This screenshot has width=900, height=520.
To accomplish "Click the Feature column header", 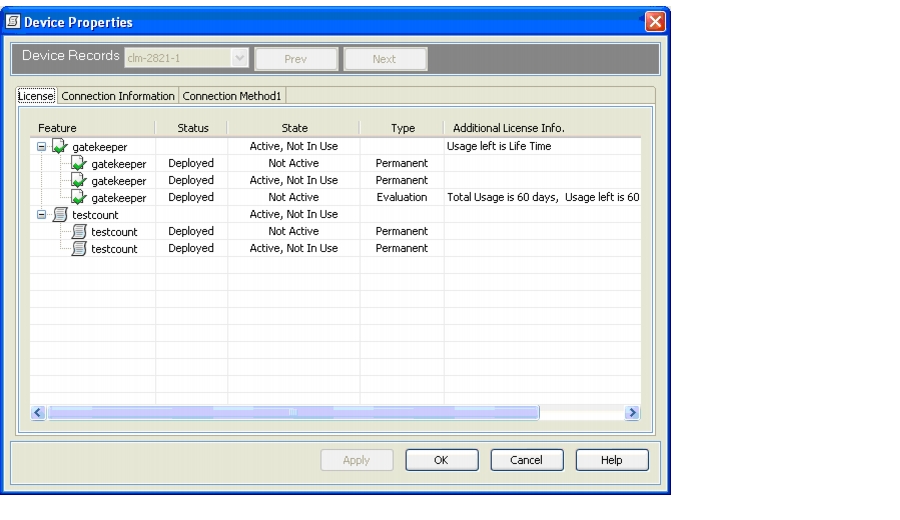I will click(x=92, y=128).
